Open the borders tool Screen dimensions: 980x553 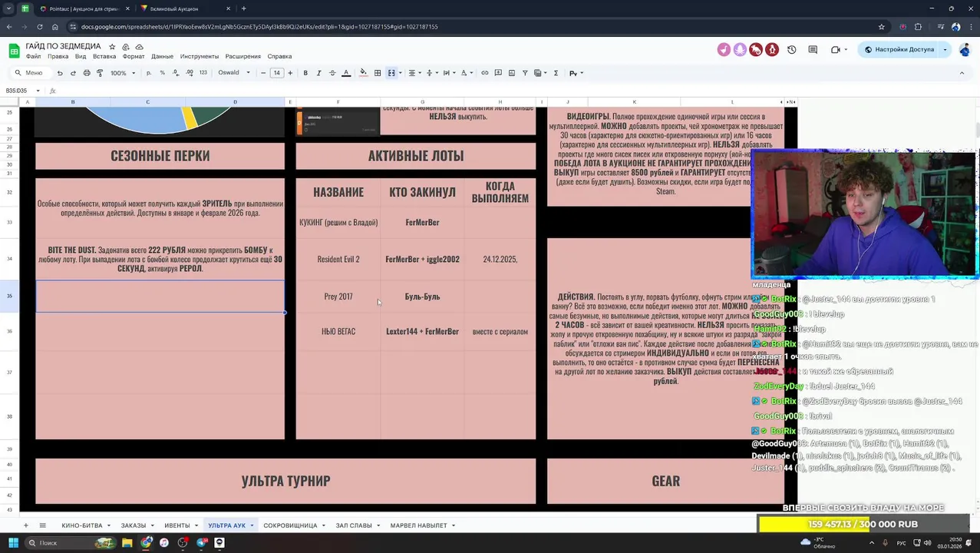[378, 73]
